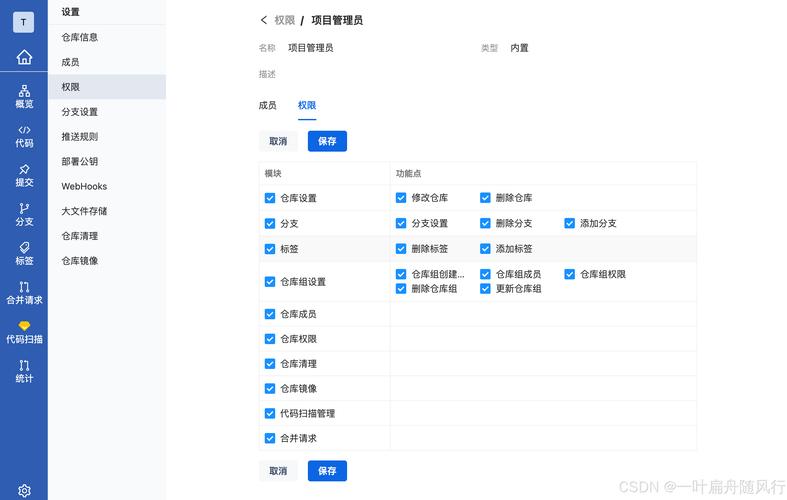This screenshot has height=500, width=787.
Task: Uncheck the 仓库组创建 permission
Action: [x=401, y=274]
